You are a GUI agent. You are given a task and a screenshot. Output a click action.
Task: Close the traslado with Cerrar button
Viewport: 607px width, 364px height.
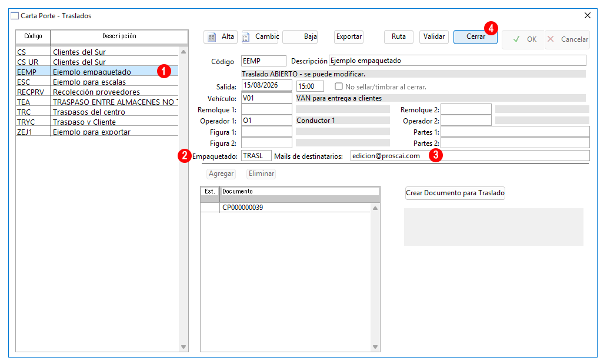tap(475, 37)
